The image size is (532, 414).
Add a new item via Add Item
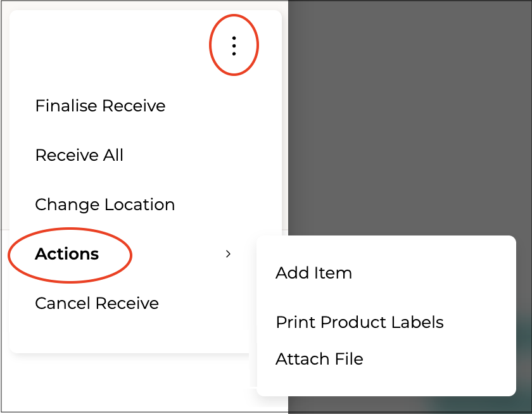click(x=313, y=273)
